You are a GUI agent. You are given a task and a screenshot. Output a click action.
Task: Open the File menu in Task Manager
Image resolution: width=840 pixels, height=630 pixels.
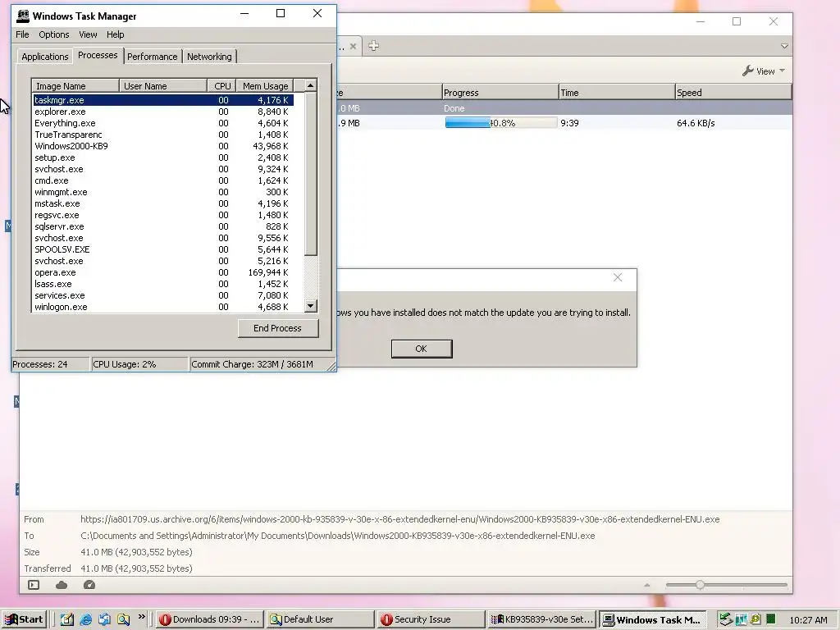tap(22, 34)
